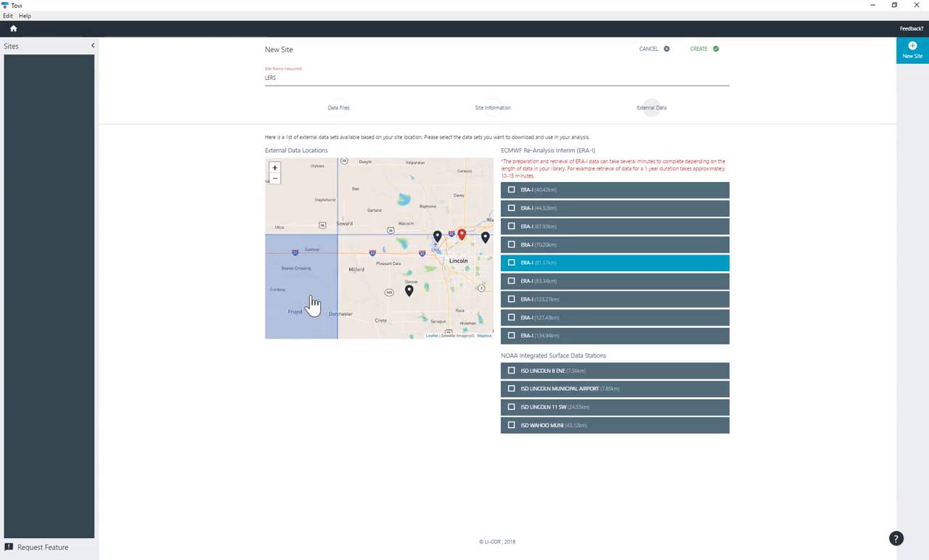Viewport: 929px width, 560px height.
Task: Enable the ERA-I 67.93km checkbox
Action: pyautogui.click(x=512, y=226)
